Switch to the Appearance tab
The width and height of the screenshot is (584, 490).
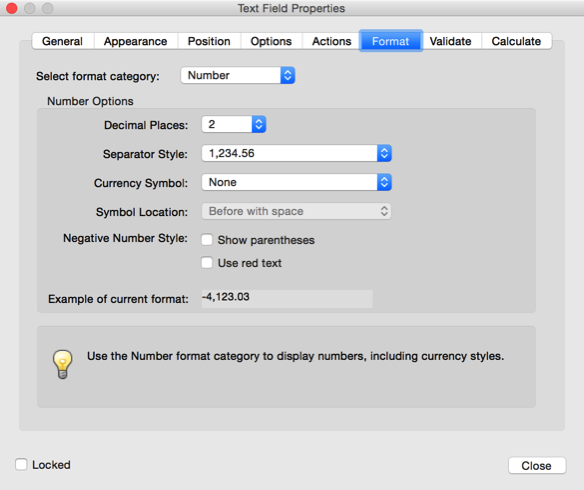tap(136, 41)
